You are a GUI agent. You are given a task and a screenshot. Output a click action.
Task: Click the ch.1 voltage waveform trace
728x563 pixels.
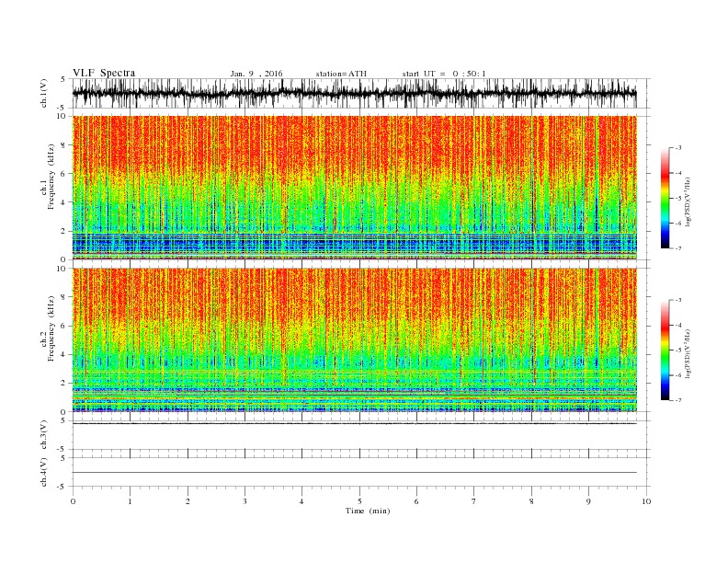click(x=354, y=93)
